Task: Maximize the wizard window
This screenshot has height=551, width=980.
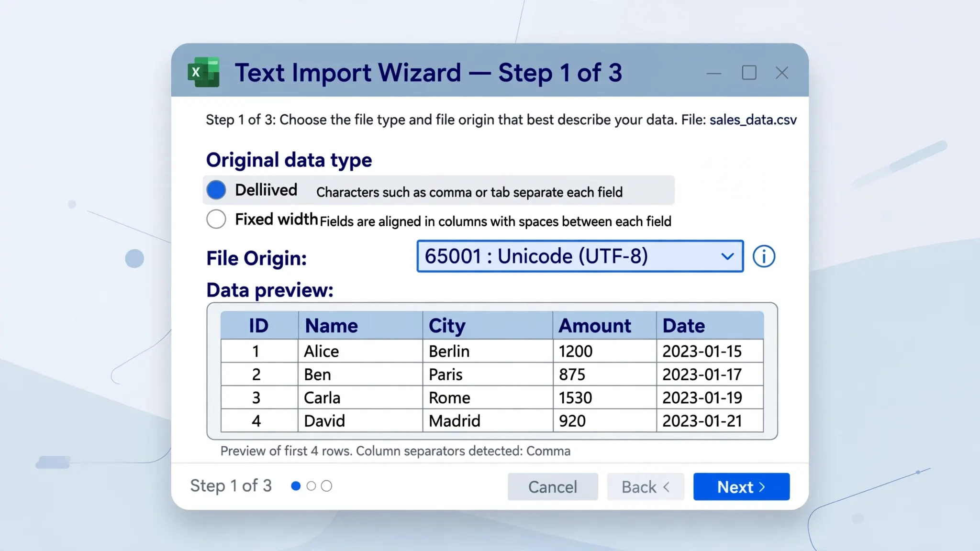Action: click(749, 73)
